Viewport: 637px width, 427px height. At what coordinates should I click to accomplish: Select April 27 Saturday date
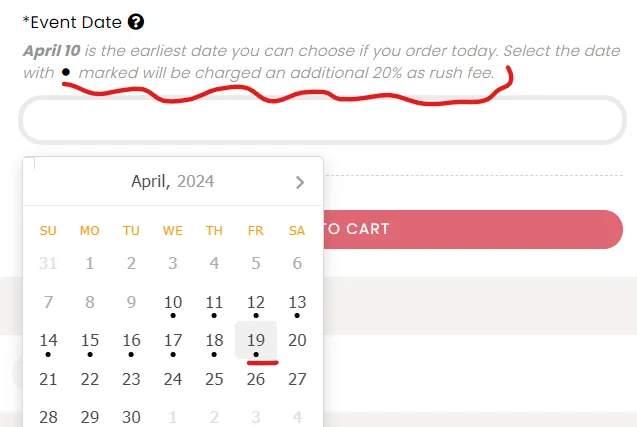click(x=297, y=379)
